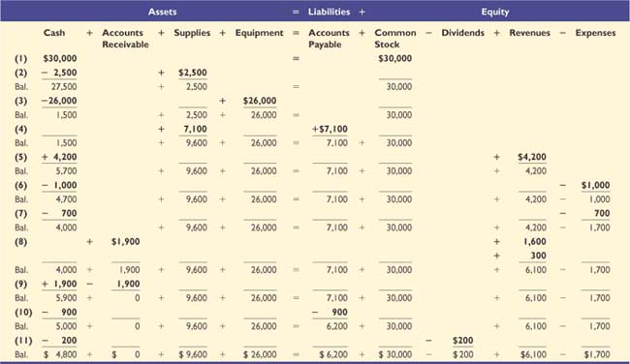Select $30,000 Common Stock value in row (1)
Viewport: 630px width, 364px height.
[394, 59]
